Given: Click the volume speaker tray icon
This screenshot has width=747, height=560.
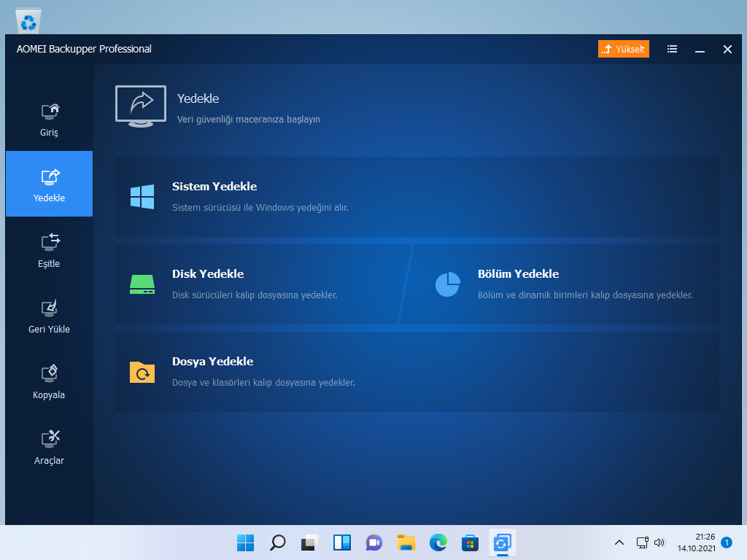Looking at the screenshot, I should 659,542.
